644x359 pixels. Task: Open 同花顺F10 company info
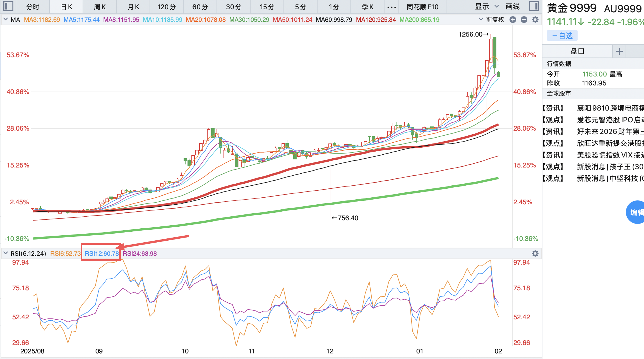(x=422, y=7)
